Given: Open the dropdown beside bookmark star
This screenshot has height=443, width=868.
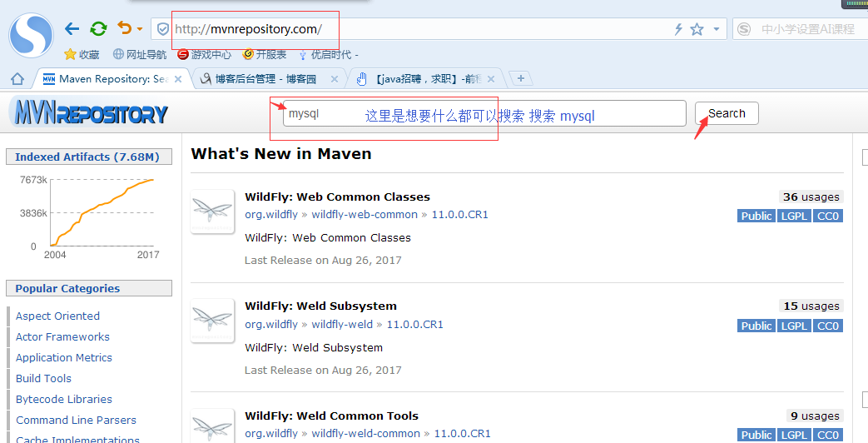Looking at the screenshot, I should coord(717,29).
